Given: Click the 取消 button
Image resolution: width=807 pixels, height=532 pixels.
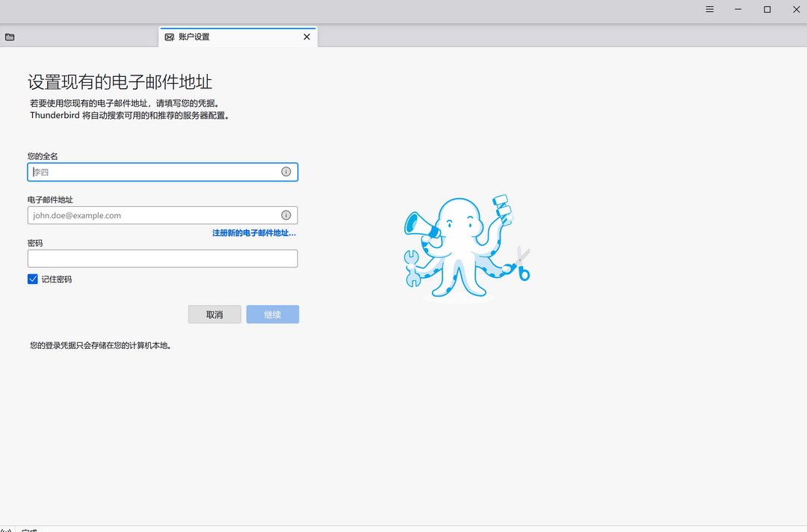Looking at the screenshot, I should 214,315.
